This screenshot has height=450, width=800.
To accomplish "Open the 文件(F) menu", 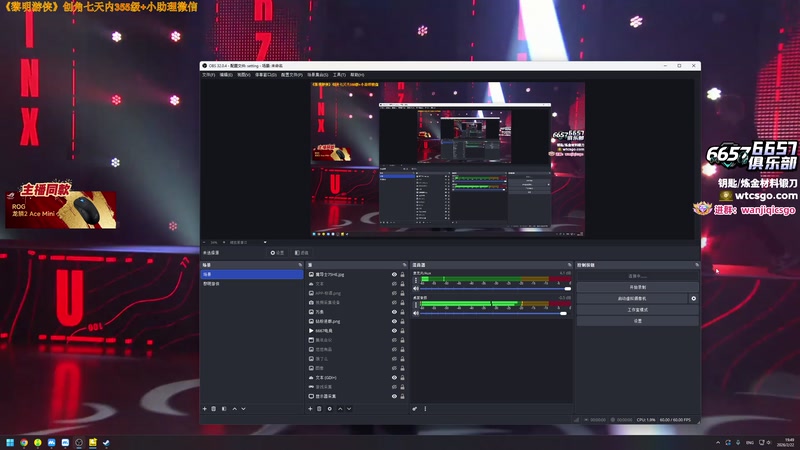I will pos(208,74).
